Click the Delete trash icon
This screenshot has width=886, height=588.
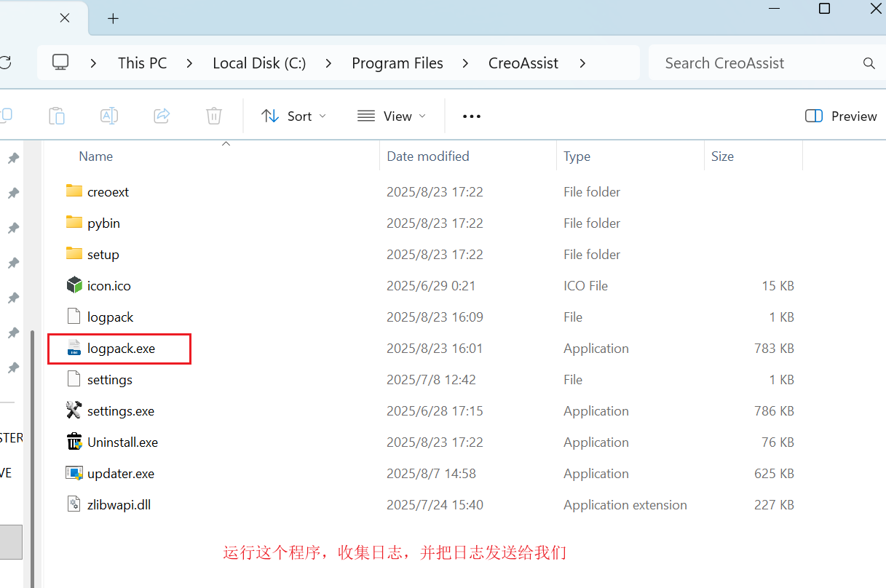214,116
